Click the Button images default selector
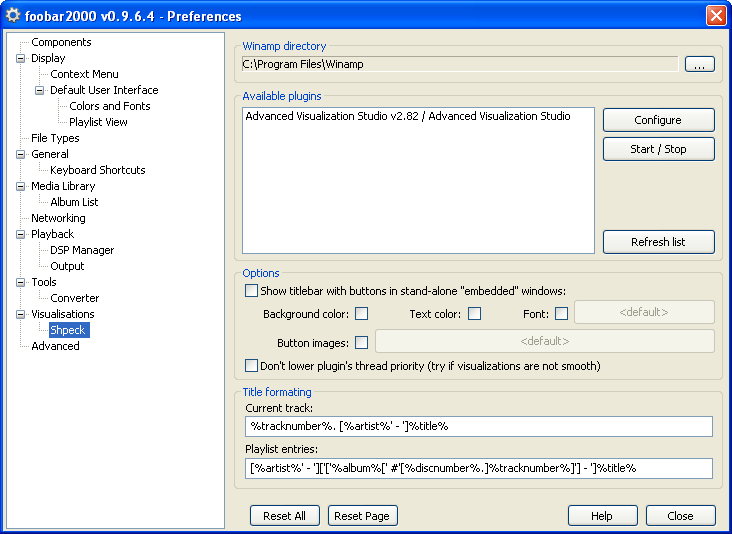The height and width of the screenshot is (534, 732). point(545,341)
